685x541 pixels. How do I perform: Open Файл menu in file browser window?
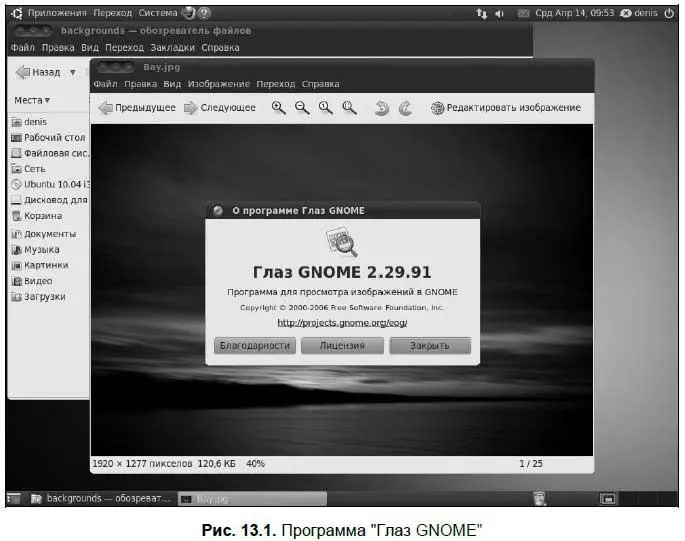pyautogui.click(x=23, y=48)
